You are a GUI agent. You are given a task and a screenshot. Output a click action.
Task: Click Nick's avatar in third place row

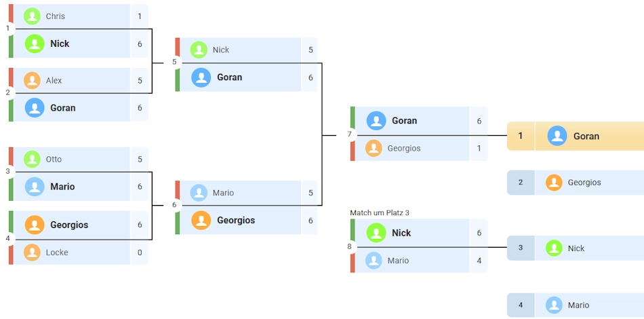[554, 248]
